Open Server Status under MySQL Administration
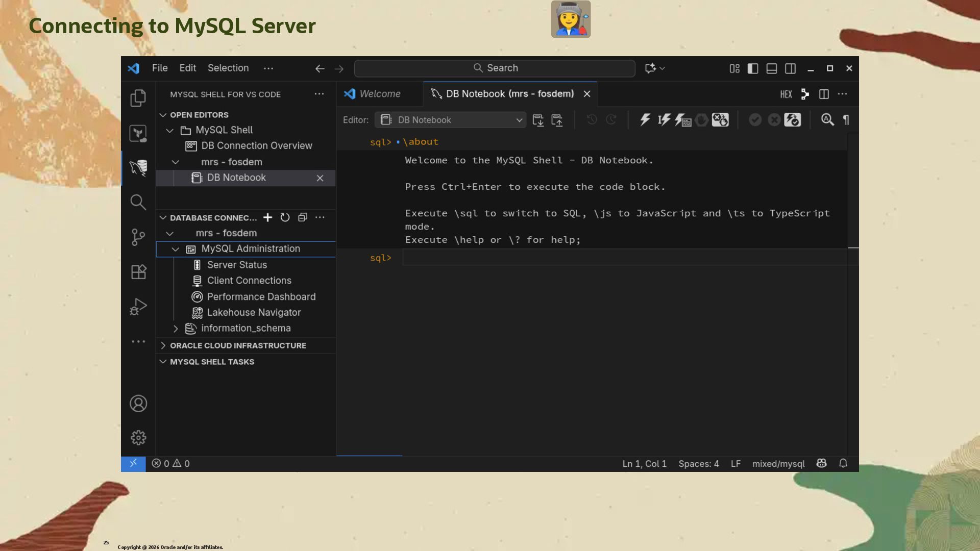The height and width of the screenshot is (551, 980). click(237, 265)
